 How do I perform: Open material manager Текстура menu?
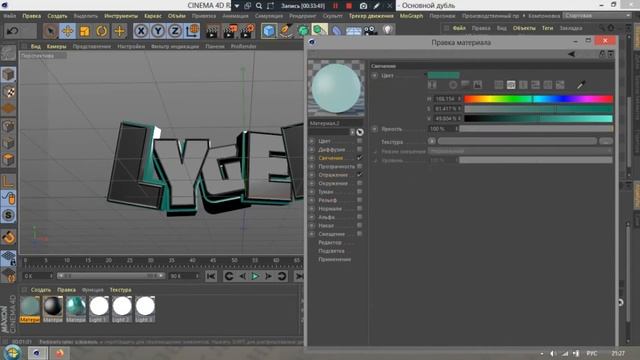(x=120, y=290)
